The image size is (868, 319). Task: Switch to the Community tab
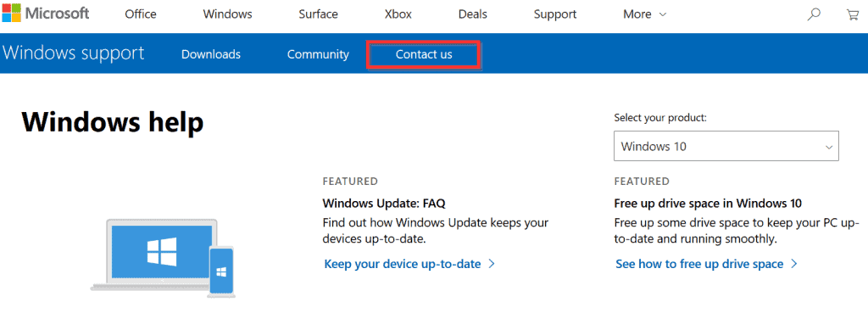click(x=319, y=54)
